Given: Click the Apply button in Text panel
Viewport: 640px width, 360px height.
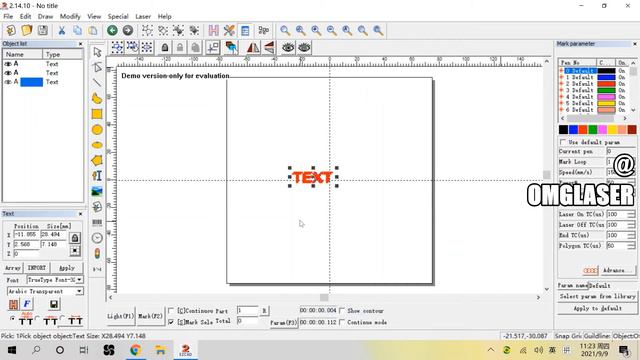Looking at the screenshot, I should point(67,268).
